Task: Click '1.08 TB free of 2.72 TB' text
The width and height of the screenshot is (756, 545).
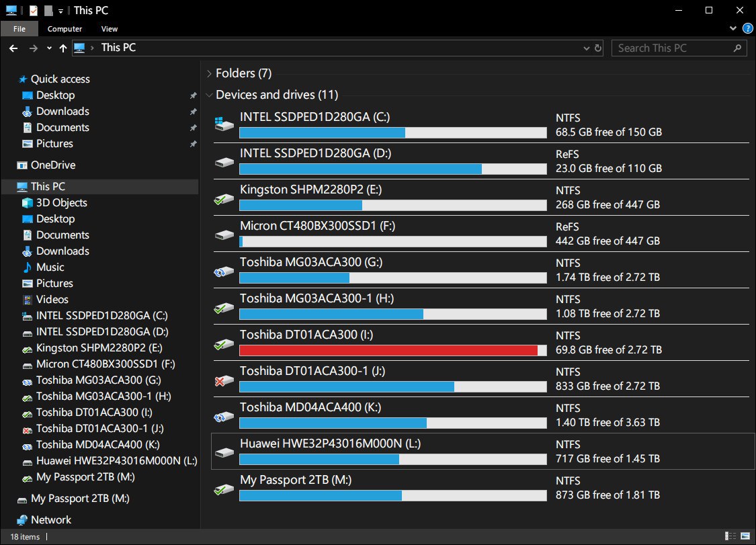Action: (607, 314)
